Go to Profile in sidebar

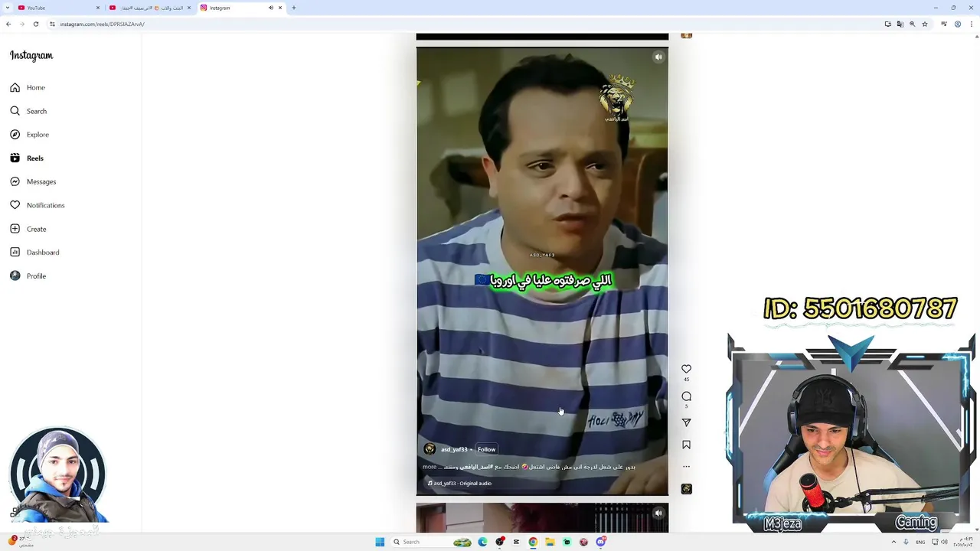tap(28, 276)
